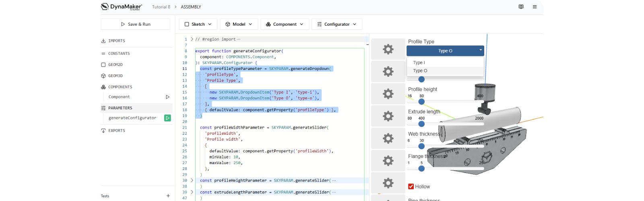Click the Save & Run button
This screenshot has height=201, width=644.
[x=136, y=24]
